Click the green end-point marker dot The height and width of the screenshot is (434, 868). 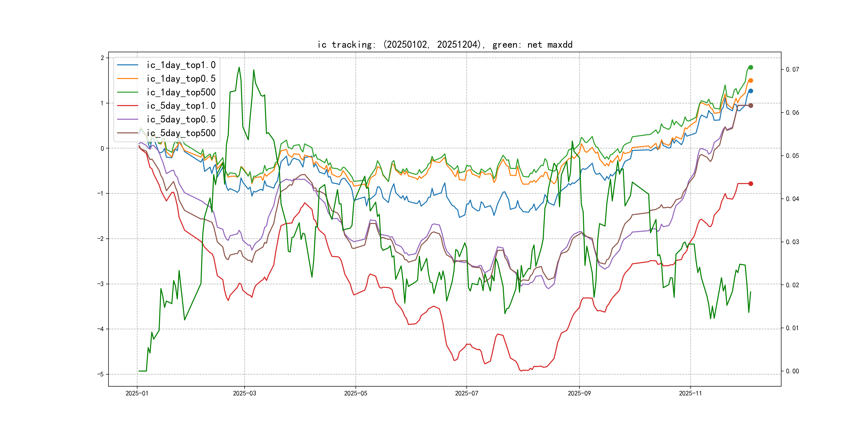[x=751, y=68]
